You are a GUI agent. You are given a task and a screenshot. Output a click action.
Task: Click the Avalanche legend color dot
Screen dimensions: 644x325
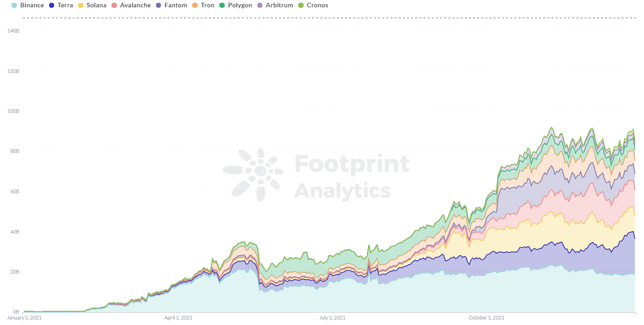click(x=115, y=6)
